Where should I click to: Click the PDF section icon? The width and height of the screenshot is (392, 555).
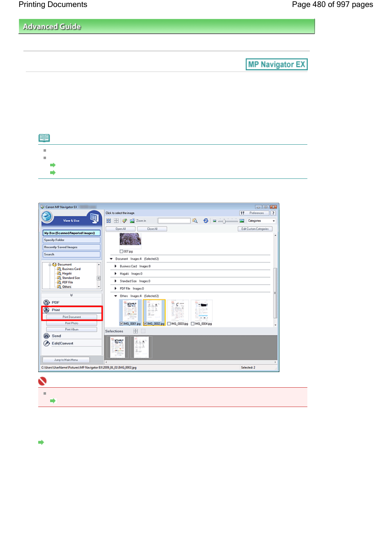point(47,303)
